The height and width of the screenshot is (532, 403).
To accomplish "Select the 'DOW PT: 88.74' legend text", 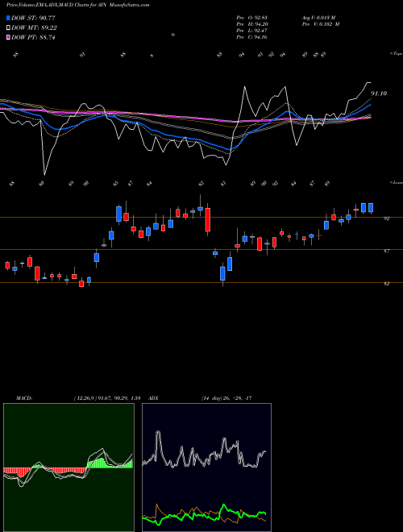I will pos(33,38).
